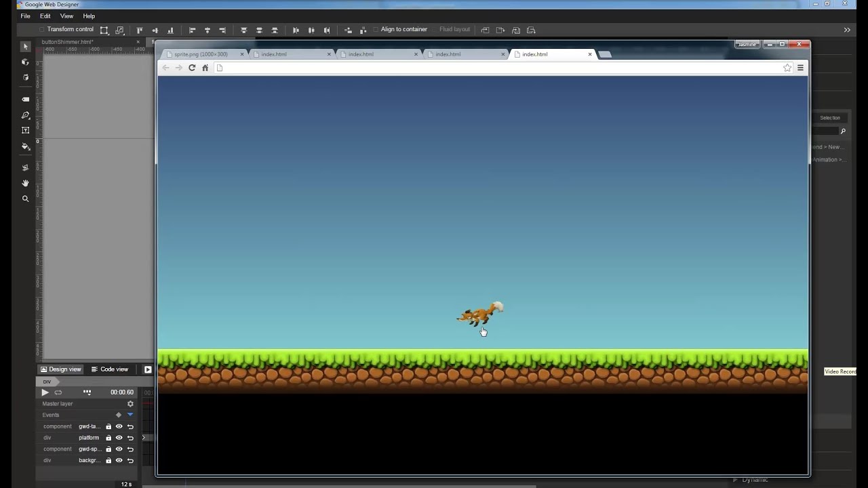This screenshot has width=868, height=488.
Task: Select the Zoom magnifier tool
Action: pyautogui.click(x=26, y=199)
